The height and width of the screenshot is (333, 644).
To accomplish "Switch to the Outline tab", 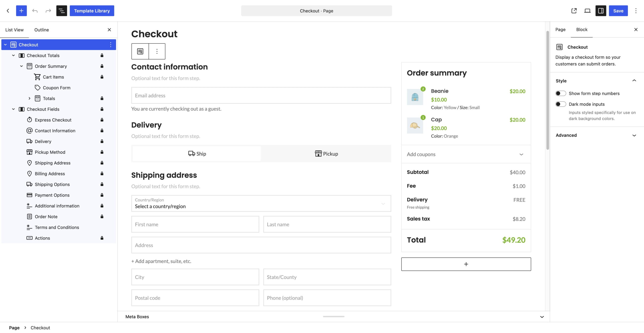I will pyautogui.click(x=42, y=30).
